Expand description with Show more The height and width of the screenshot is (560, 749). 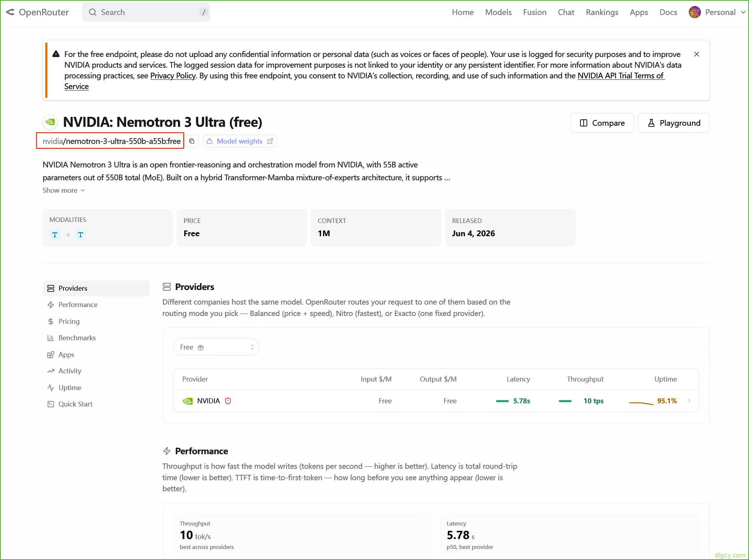[x=64, y=190]
